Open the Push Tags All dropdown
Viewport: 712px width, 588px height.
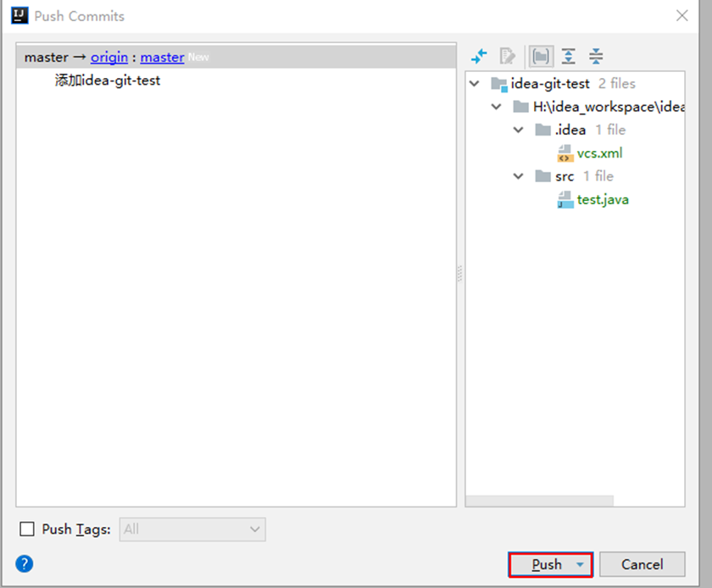tap(192, 530)
